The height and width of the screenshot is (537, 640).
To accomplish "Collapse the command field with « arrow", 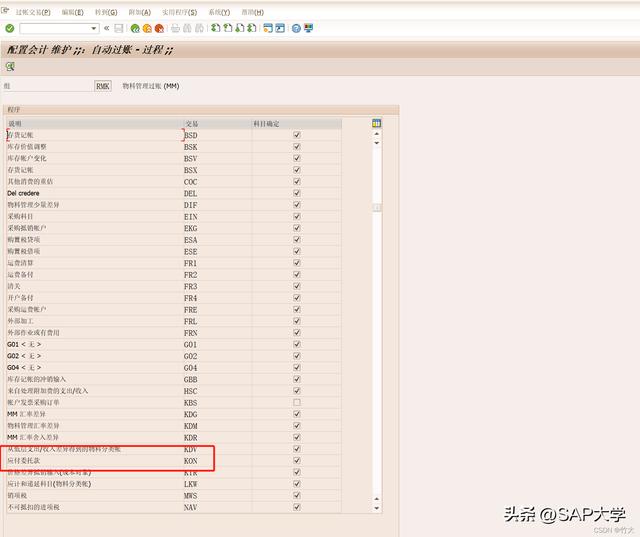I will click(x=107, y=28).
